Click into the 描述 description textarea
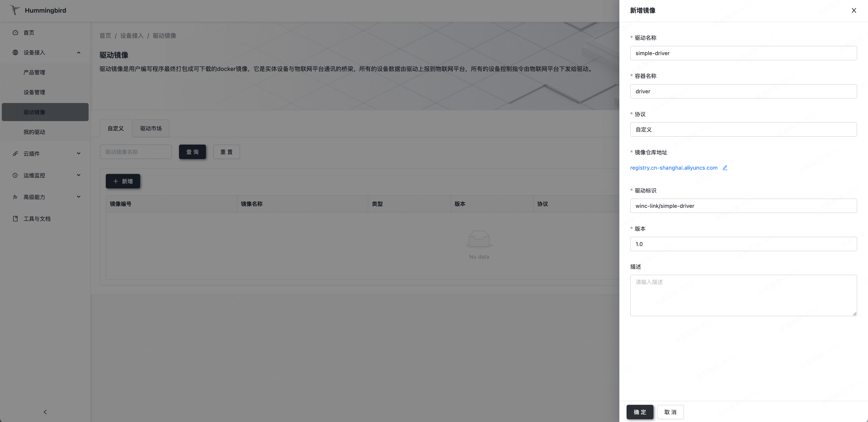The width and height of the screenshot is (868, 422). point(743,295)
